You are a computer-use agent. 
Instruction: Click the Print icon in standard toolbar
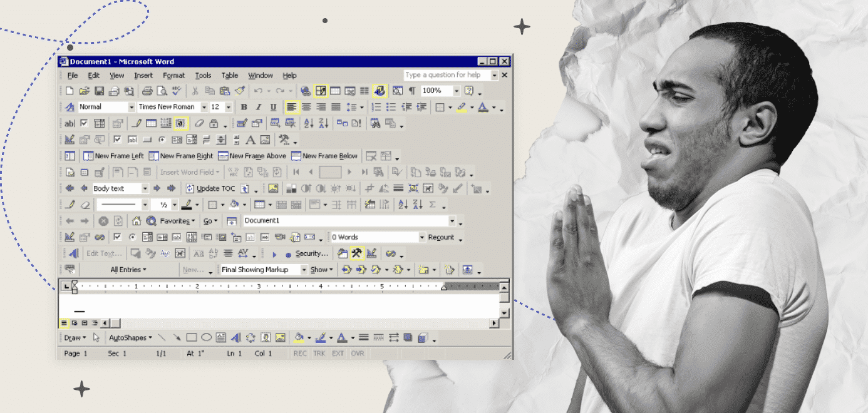point(147,91)
